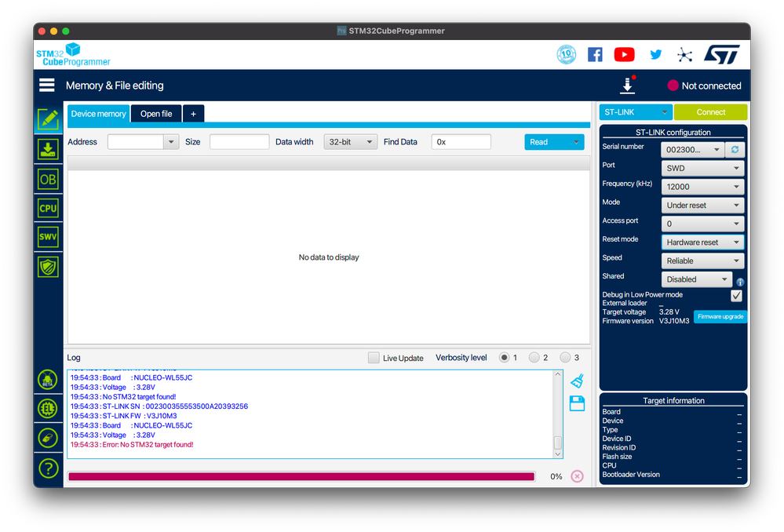The width and height of the screenshot is (784, 532).
Task: Switch to the Open file tab
Action: (156, 114)
